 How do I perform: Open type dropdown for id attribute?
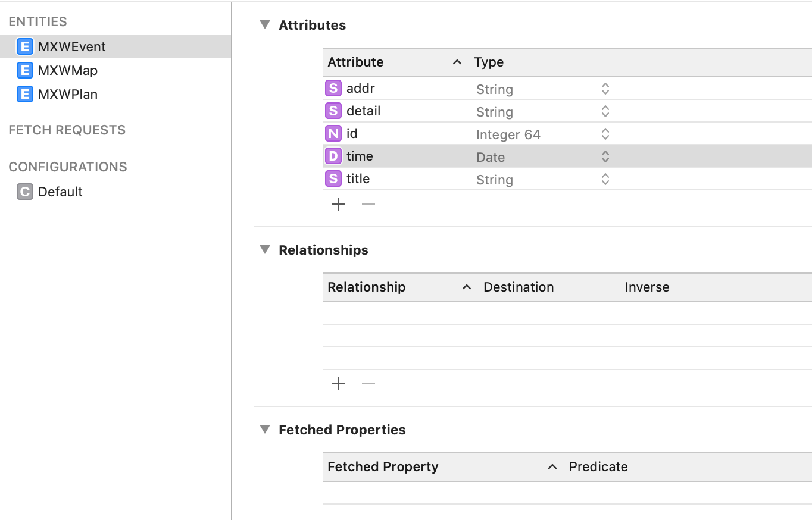point(605,134)
